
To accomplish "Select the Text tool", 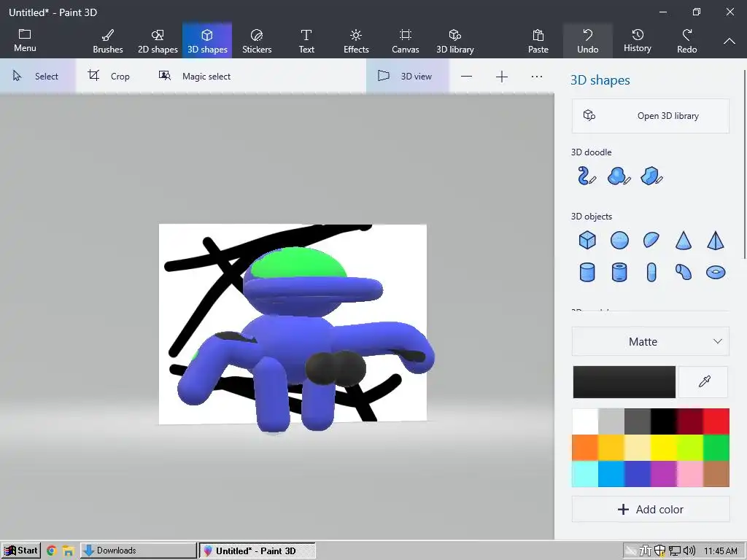I will (x=306, y=40).
